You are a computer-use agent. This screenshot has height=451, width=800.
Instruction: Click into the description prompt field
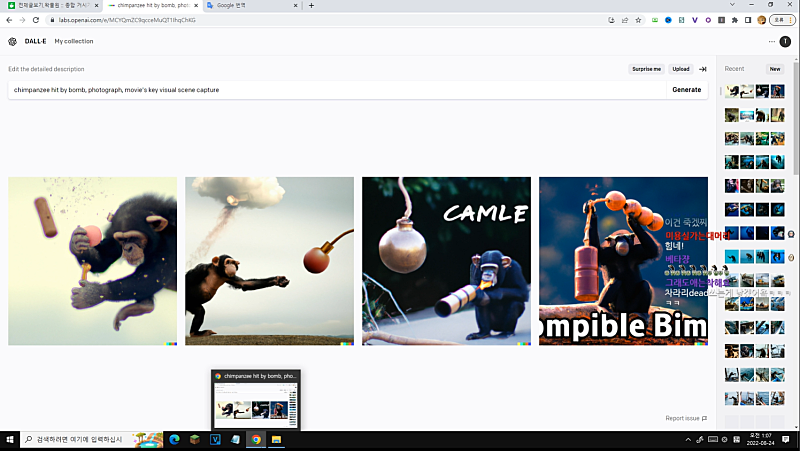click(337, 90)
